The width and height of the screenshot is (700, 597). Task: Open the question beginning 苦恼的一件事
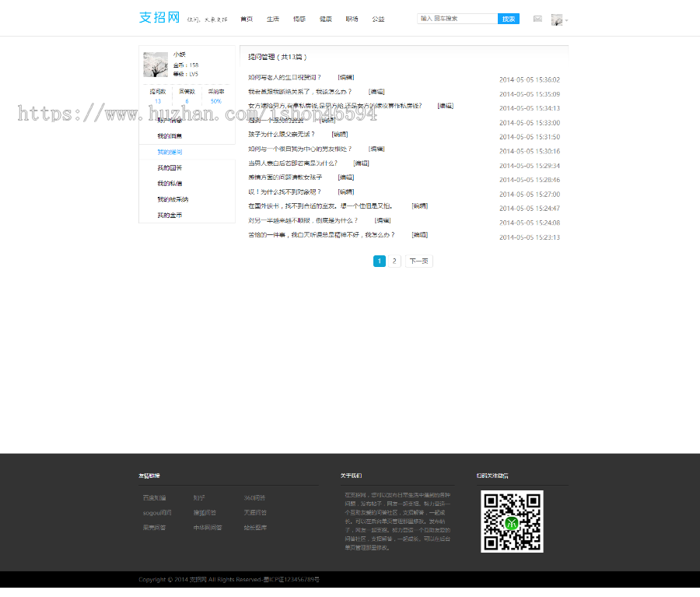click(x=321, y=235)
